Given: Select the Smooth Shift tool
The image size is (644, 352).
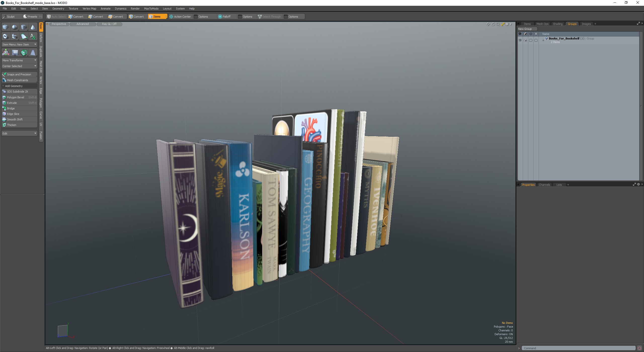Looking at the screenshot, I should click(19, 119).
